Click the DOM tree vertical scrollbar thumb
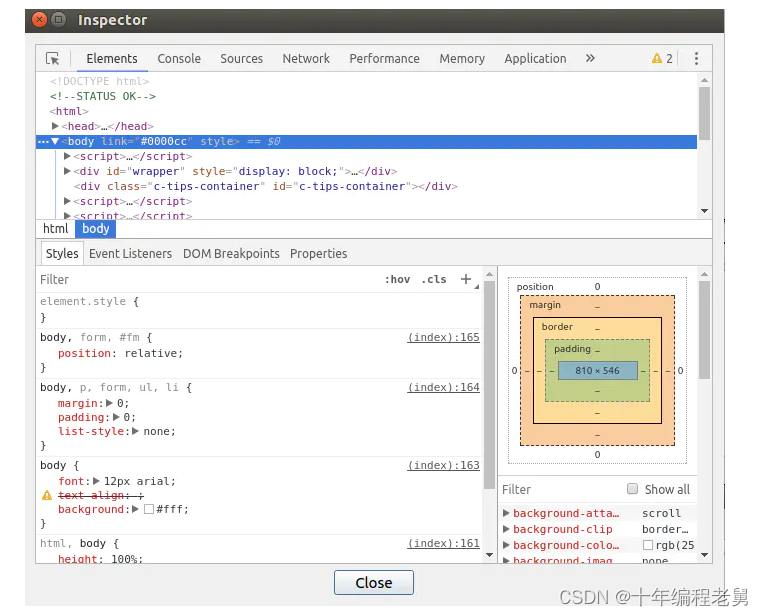Screen dimensions: 763x616 click(704, 113)
